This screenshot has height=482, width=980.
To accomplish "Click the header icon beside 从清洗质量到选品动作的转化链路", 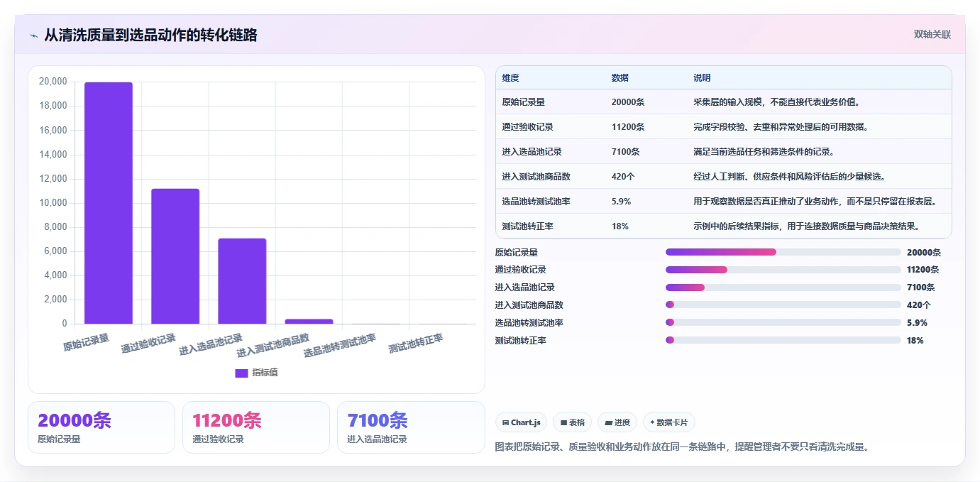I will point(33,35).
